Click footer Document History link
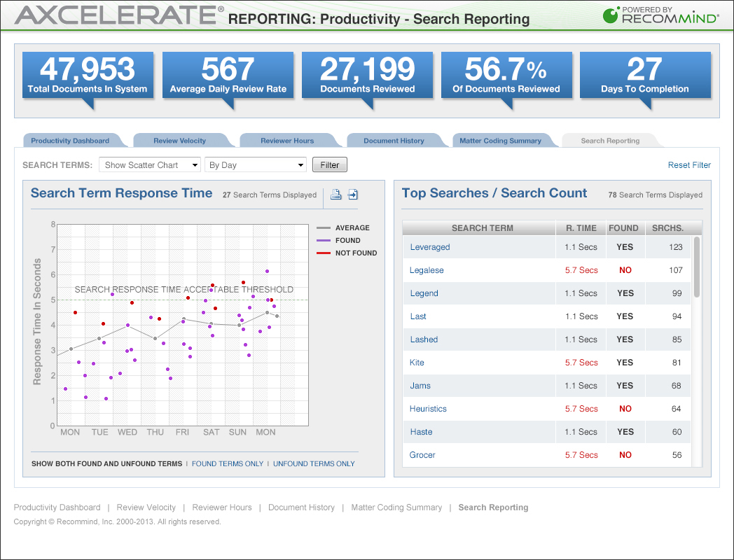 pos(301,507)
